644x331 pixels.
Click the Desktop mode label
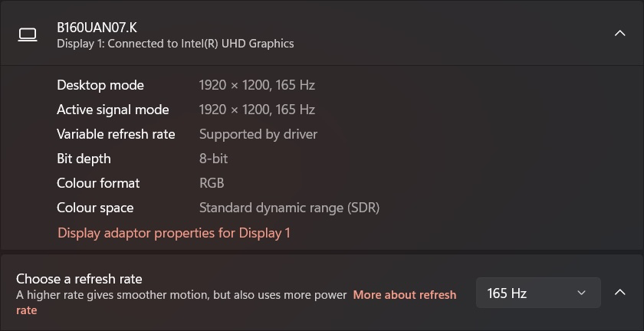(x=100, y=85)
